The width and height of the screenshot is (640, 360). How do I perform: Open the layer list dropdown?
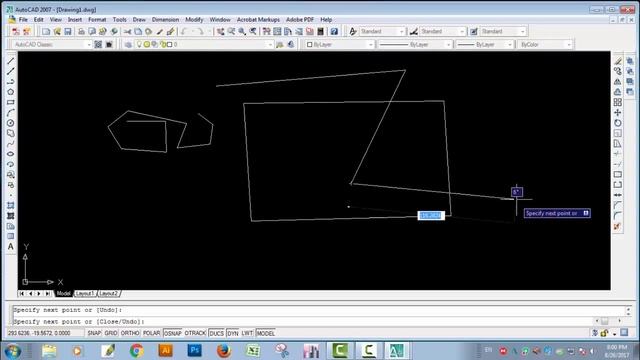[204, 44]
